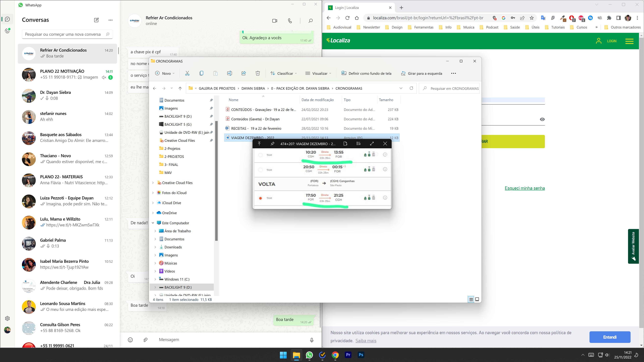Pin the image preview window
This screenshot has height=362, width=644.
[272, 143]
